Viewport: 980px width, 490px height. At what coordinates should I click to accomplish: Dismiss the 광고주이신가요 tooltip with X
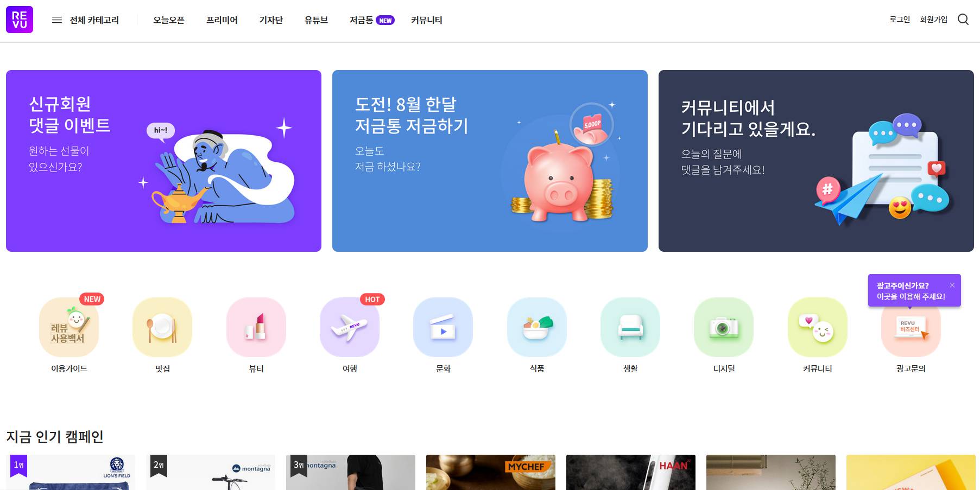pyautogui.click(x=953, y=285)
